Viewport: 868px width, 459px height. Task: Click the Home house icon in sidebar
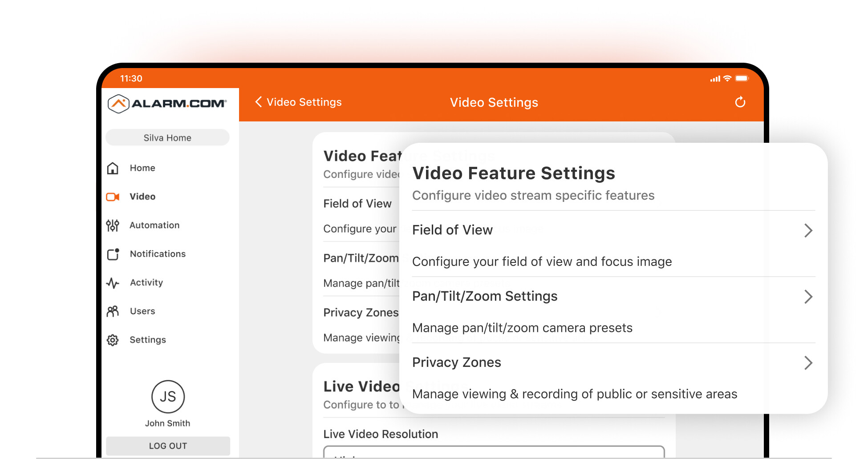tap(113, 168)
